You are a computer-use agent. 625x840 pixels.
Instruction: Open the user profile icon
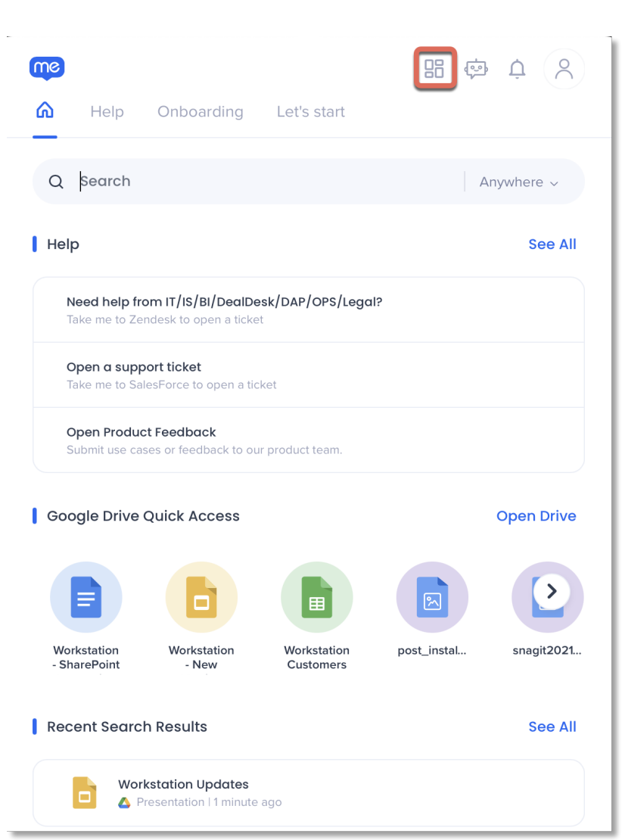click(x=564, y=69)
